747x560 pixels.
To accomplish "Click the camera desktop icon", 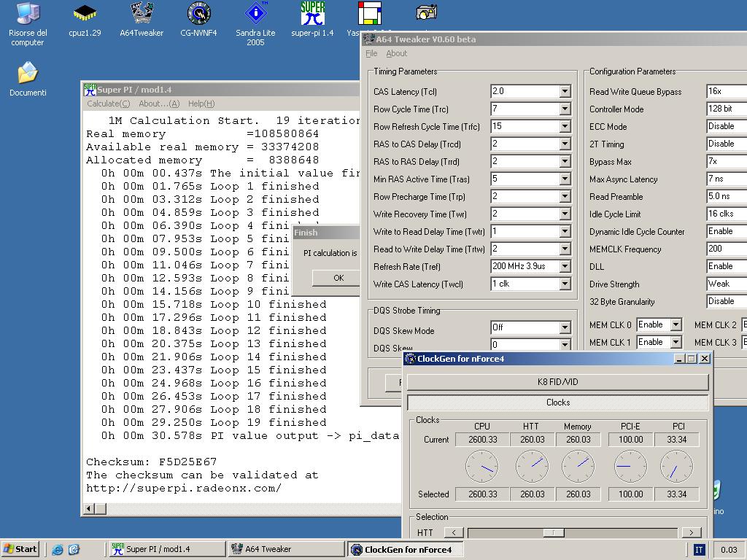I will pos(426,12).
